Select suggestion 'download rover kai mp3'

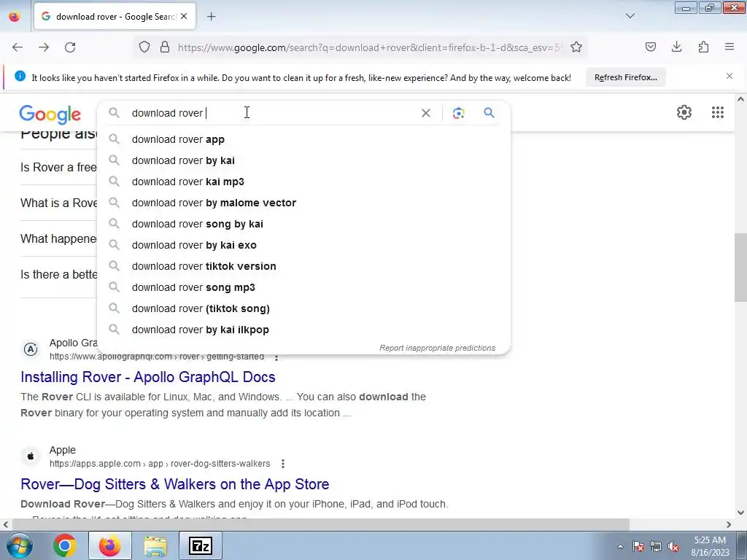tap(303, 182)
